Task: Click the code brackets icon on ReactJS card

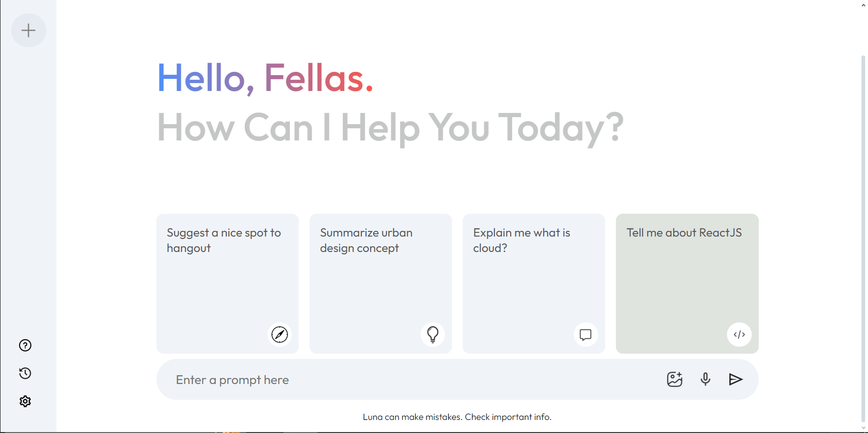Action: [x=739, y=335]
